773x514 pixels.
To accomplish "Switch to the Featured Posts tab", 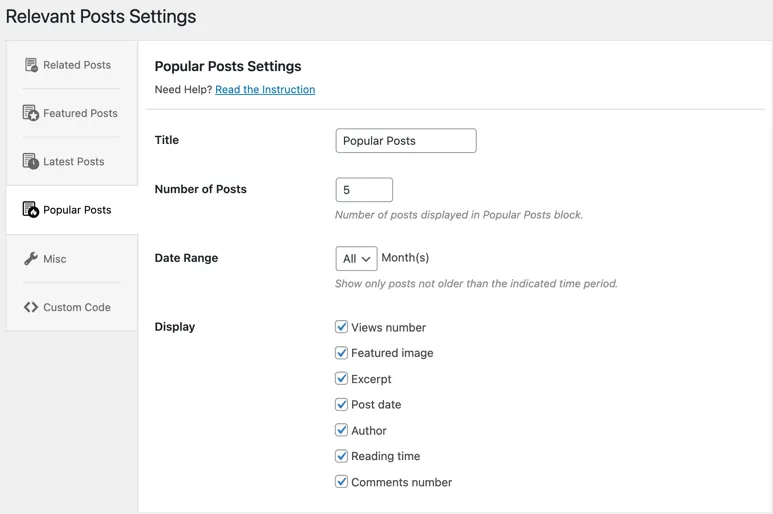I will (80, 113).
